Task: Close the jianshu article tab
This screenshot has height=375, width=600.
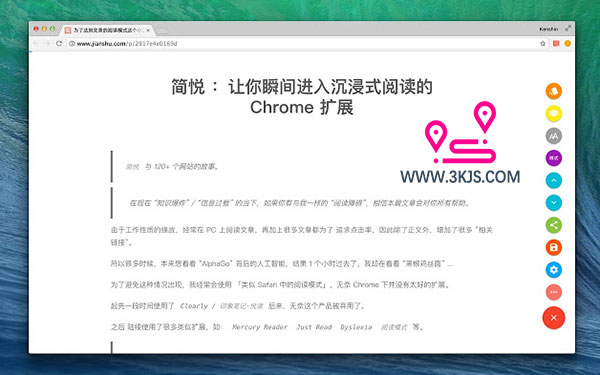Action: click(148, 30)
